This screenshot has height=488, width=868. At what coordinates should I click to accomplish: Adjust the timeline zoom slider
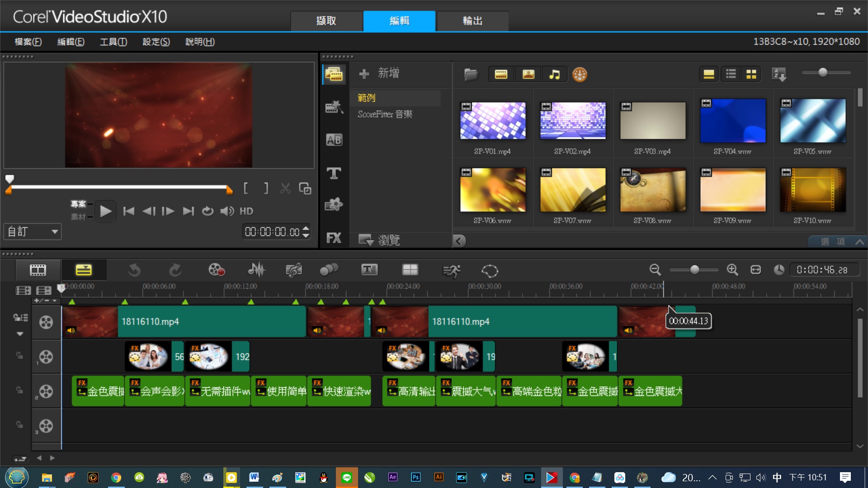pyautogui.click(x=694, y=270)
